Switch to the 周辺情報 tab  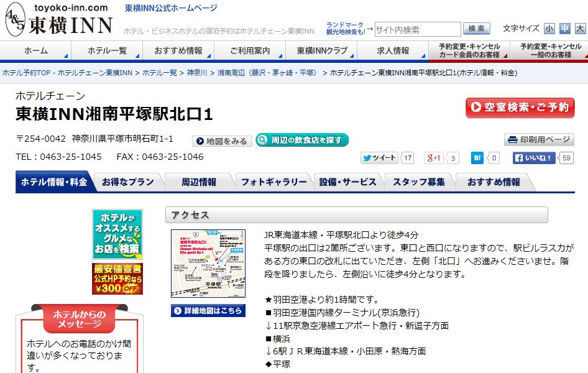point(199,182)
